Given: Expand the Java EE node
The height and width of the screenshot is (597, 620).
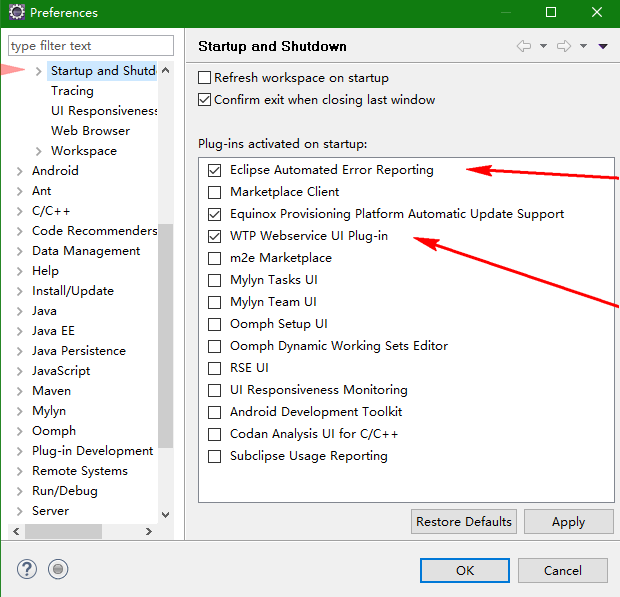Looking at the screenshot, I should click(x=19, y=331).
